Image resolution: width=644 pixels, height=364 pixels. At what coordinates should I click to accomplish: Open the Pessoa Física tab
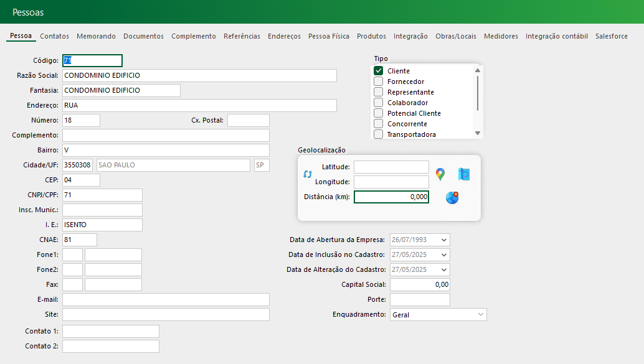pyautogui.click(x=329, y=36)
